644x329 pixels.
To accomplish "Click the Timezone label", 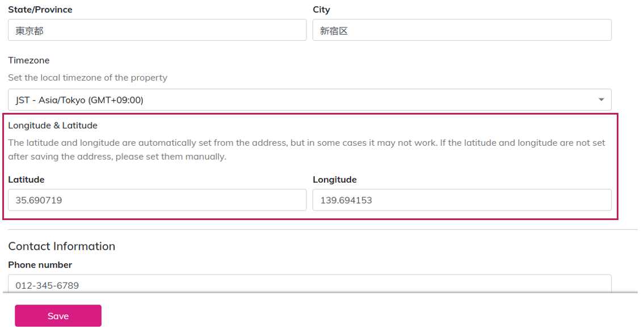I will coord(29,60).
